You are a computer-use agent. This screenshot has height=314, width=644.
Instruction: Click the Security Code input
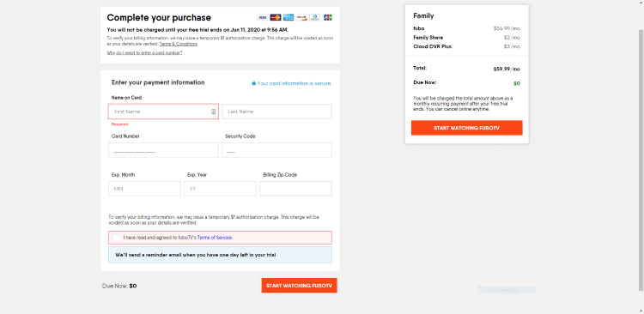277,150
